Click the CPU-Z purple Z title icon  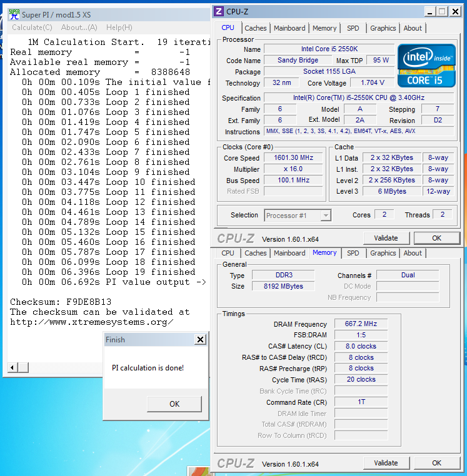click(218, 11)
